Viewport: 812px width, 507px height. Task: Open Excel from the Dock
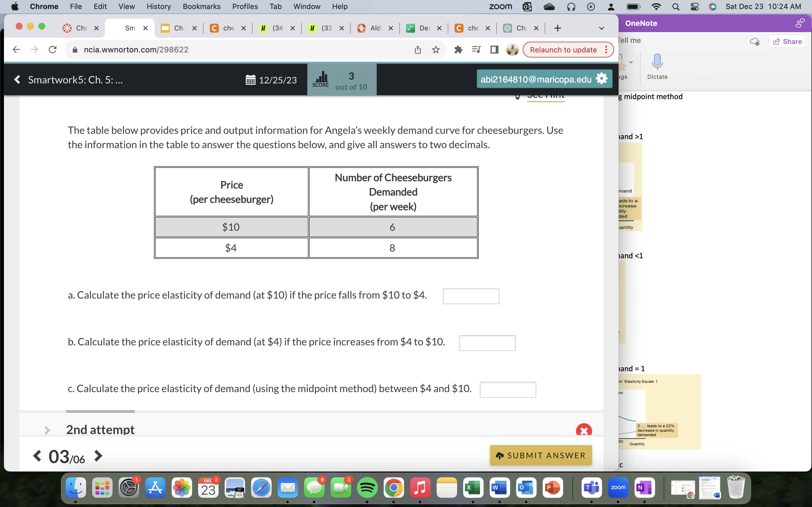474,488
